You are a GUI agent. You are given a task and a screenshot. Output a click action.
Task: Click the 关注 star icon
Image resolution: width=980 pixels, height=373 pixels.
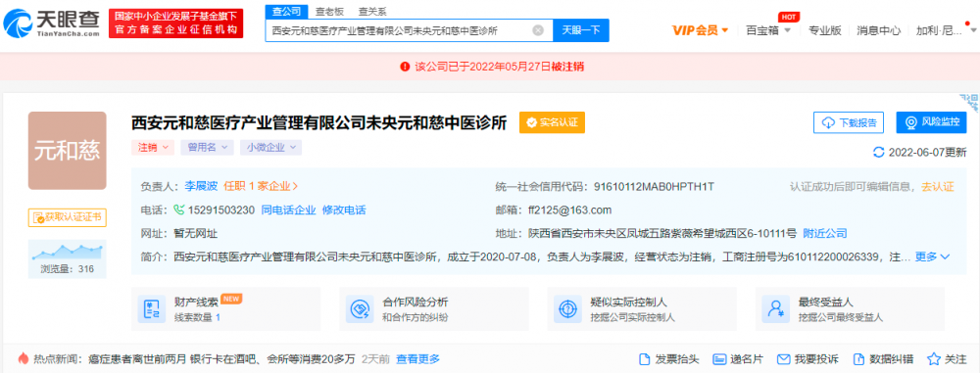pos(934,359)
